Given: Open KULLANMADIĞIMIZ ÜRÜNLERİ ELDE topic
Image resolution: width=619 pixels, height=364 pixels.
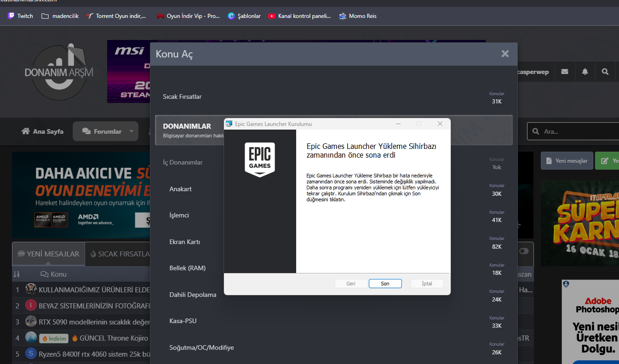Looking at the screenshot, I should pyautogui.click(x=95, y=290).
